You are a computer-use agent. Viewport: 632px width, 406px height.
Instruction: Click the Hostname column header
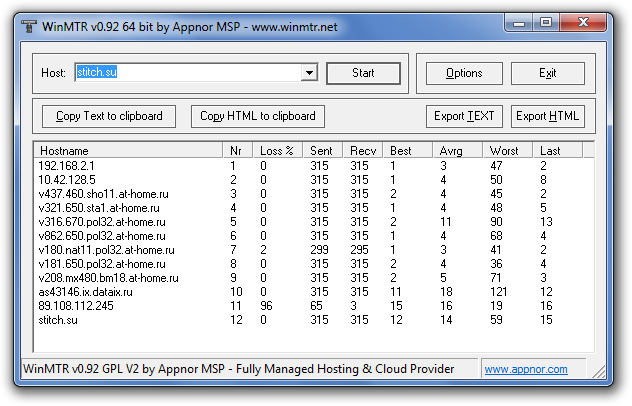[x=128, y=150]
